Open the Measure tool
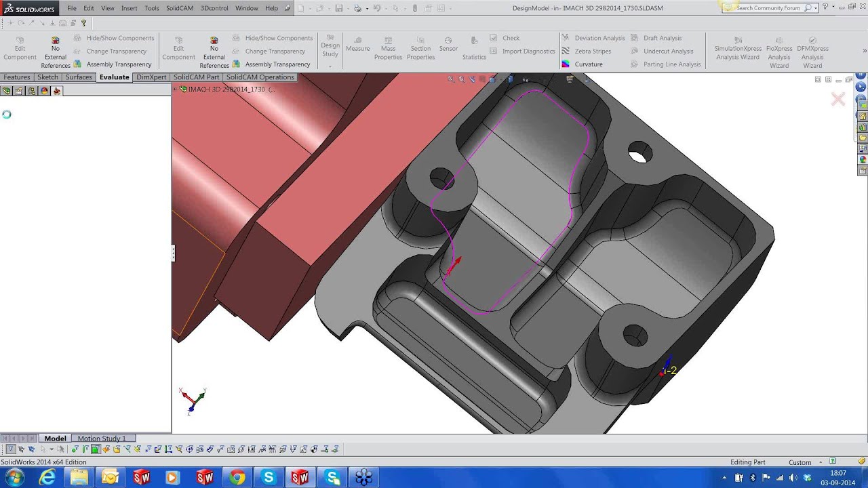This screenshot has width=868, height=488. coord(358,45)
